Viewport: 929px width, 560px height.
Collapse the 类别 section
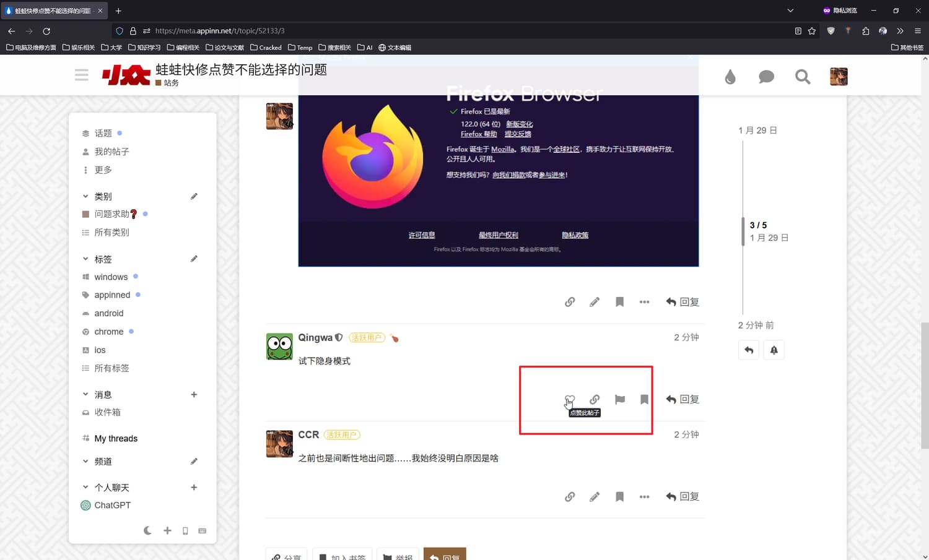85,196
